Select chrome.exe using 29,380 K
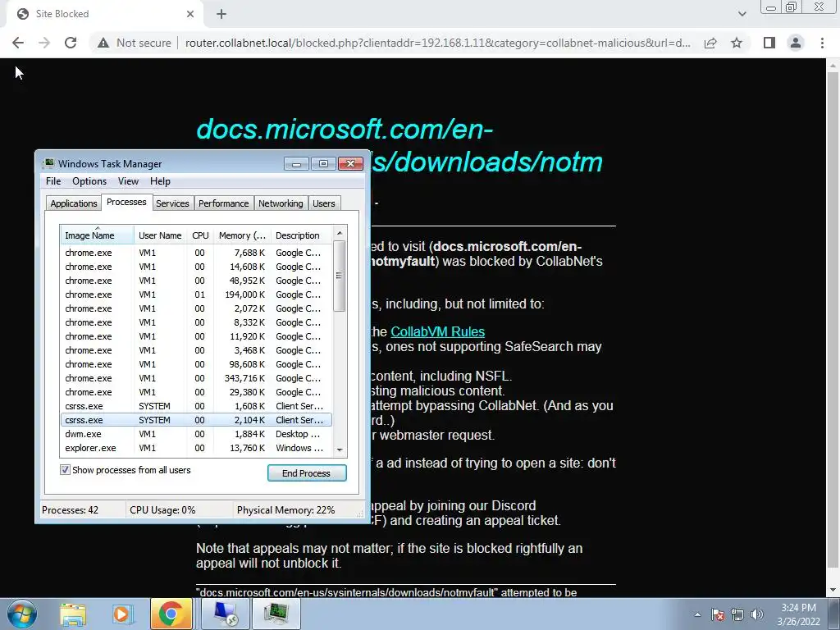The height and width of the screenshot is (630, 840). [x=196, y=392]
